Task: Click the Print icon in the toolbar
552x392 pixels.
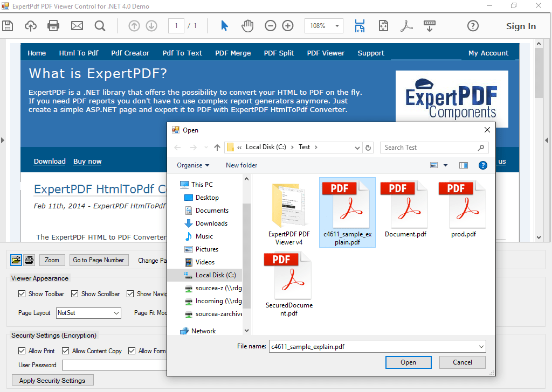Action: (x=53, y=25)
